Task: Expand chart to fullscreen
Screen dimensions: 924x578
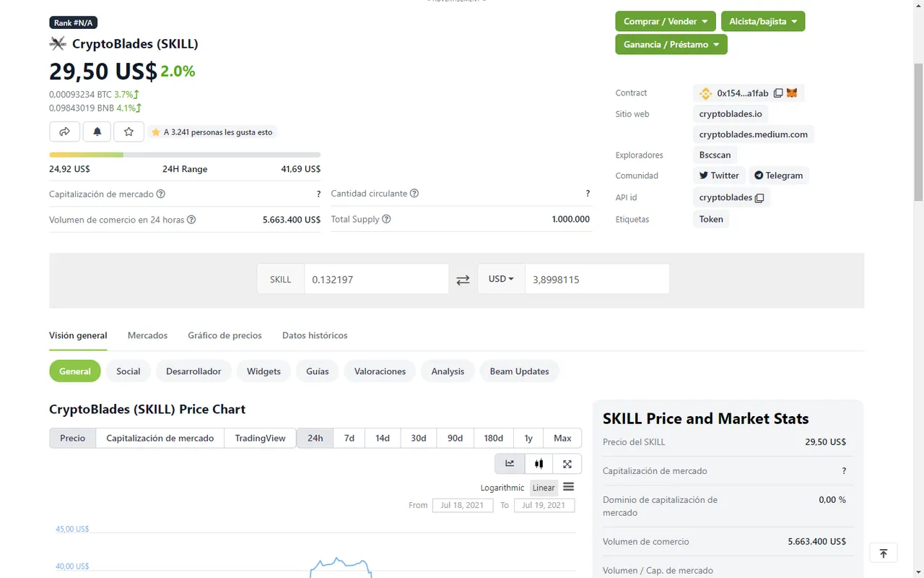Action: tap(567, 464)
